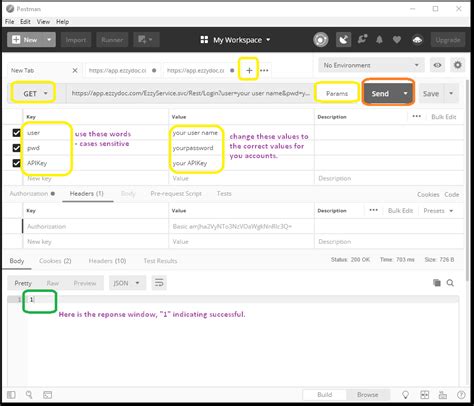The height and width of the screenshot is (406, 474).
Task: Click the sync status icon in header
Action: pos(320,40)
